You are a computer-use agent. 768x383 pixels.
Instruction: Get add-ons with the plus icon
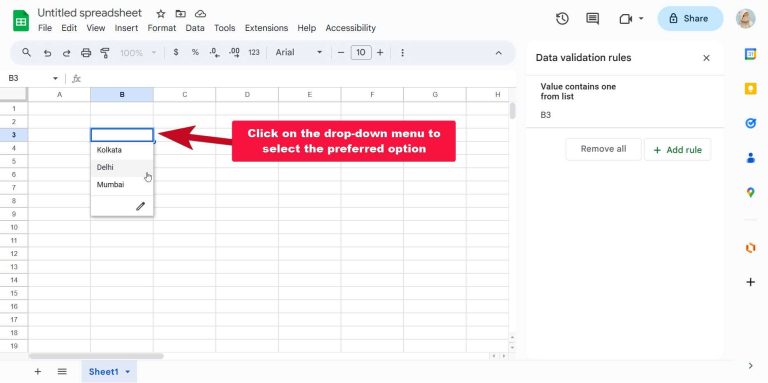point(750,282)
